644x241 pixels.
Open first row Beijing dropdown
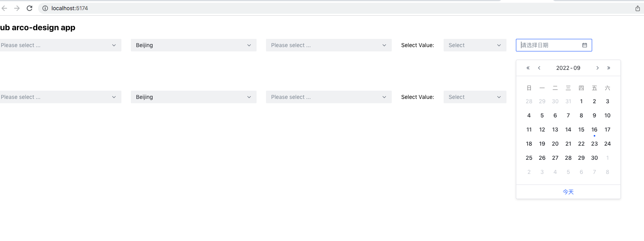[194, 45]
